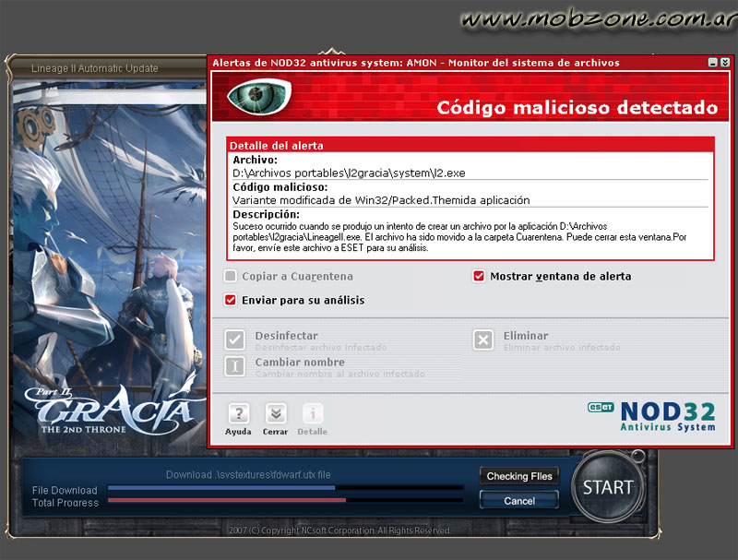Click the Lineage II Automatic Update title
Screen dimensions: 738x560
(96, 68)
